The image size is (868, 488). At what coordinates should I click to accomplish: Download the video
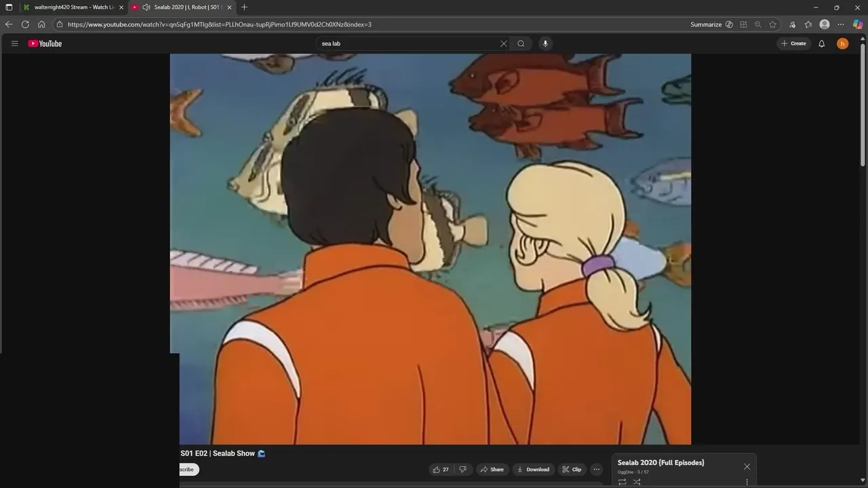(x=533, y=469)
